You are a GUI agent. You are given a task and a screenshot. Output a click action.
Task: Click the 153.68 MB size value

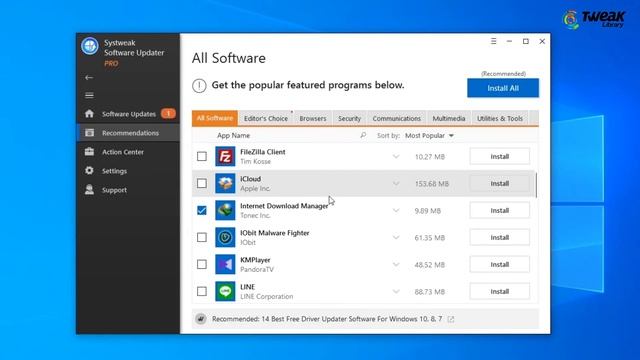pyautogui.click(x=431, y=184)
